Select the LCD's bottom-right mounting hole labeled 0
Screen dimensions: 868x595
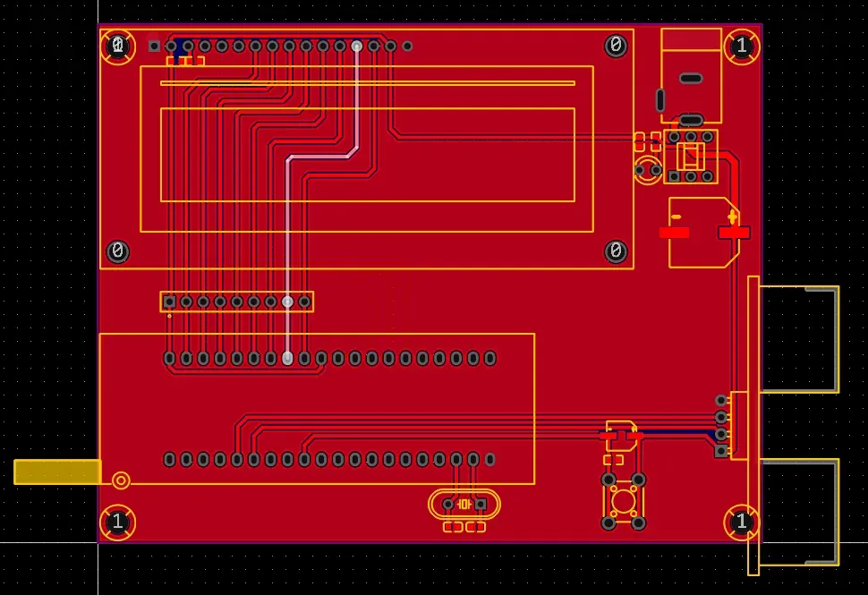tap(616, 251)
